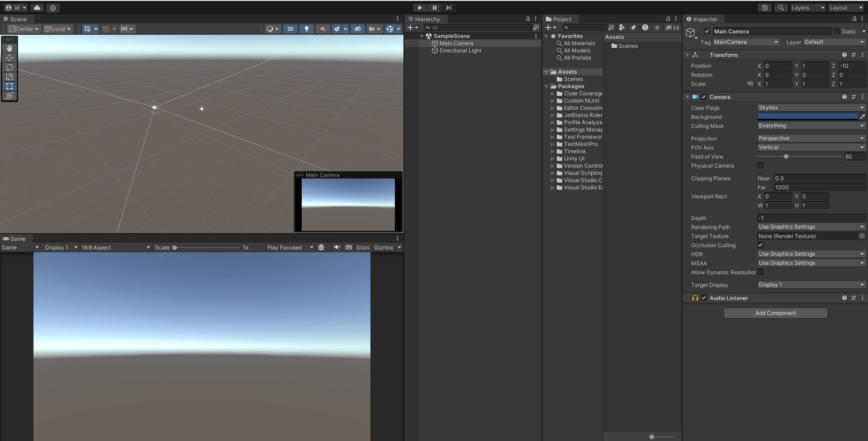Select the Scale tool
Viewport: 868px width, 441px height.
(x=9, y=77)
